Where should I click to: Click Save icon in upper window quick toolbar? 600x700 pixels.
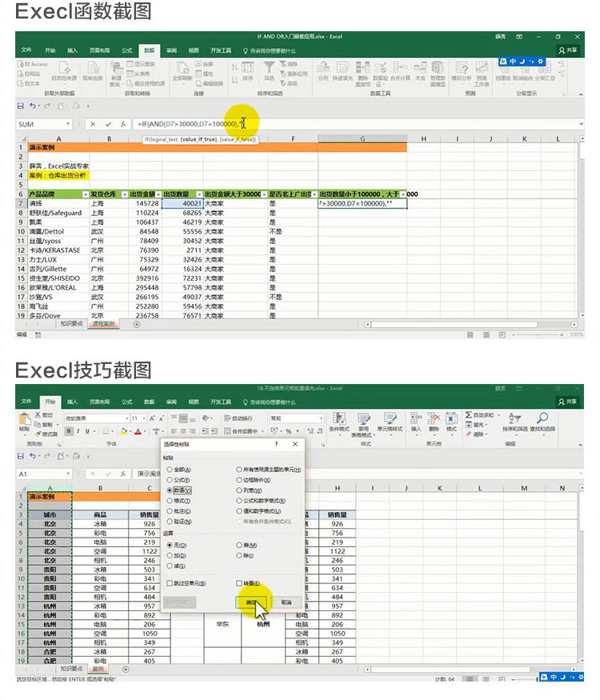click(x=21, y=106)
